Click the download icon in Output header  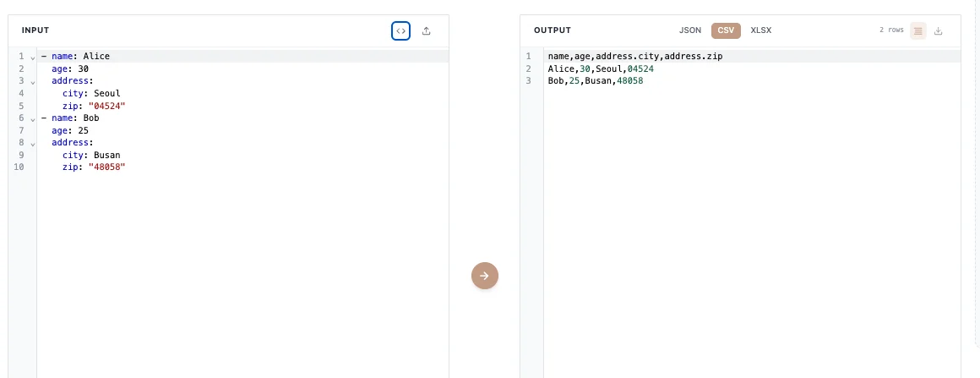pyautogui.click(x=939, y=30)
